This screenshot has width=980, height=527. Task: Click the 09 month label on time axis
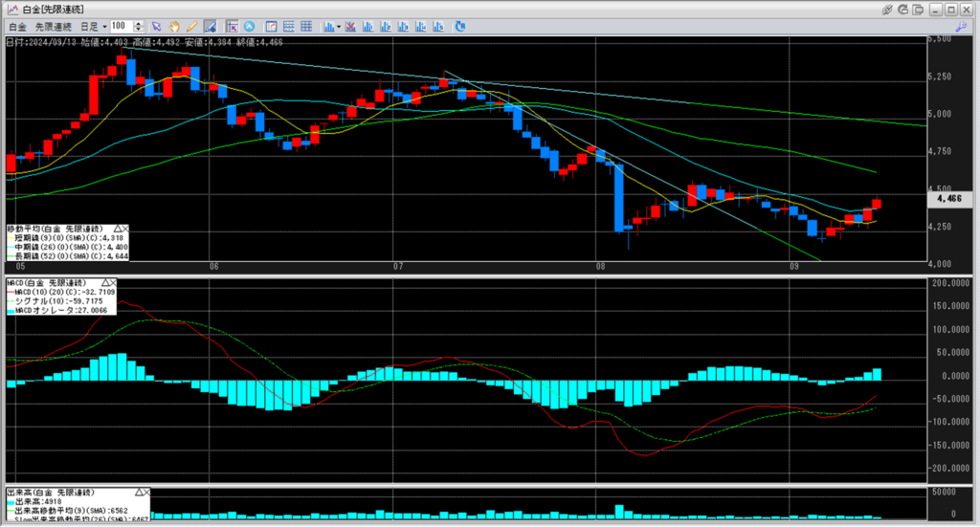pyautogui.click(x=794, y=267)
